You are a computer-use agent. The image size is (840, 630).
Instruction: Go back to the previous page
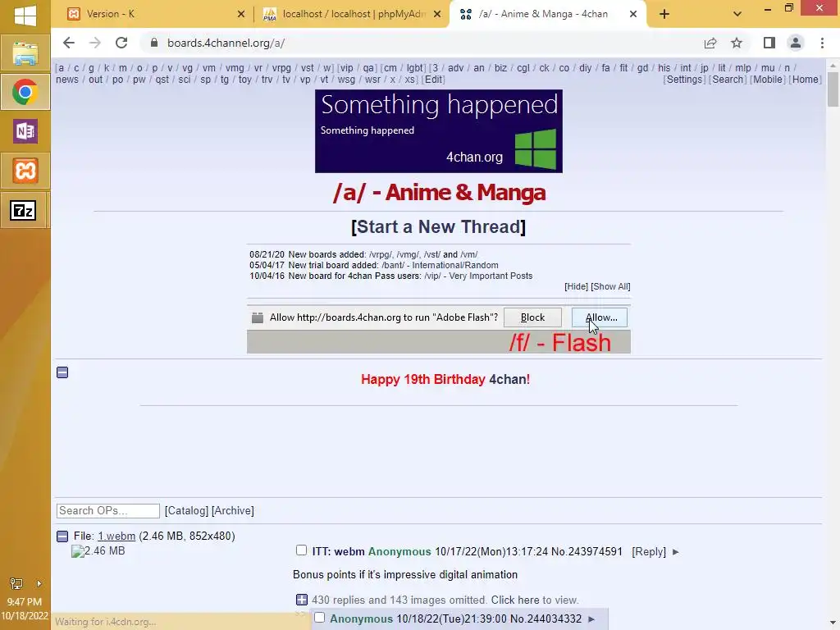pyautogui.click(x=69, y=43)
